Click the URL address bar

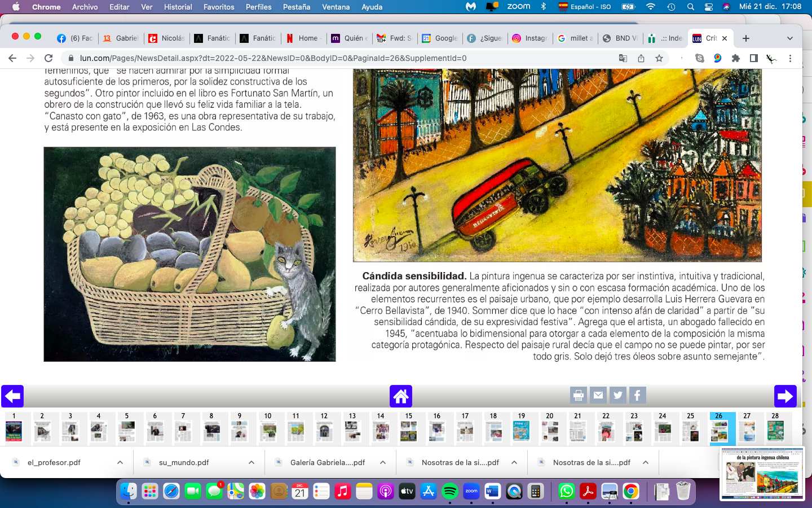tap(338, 58)
